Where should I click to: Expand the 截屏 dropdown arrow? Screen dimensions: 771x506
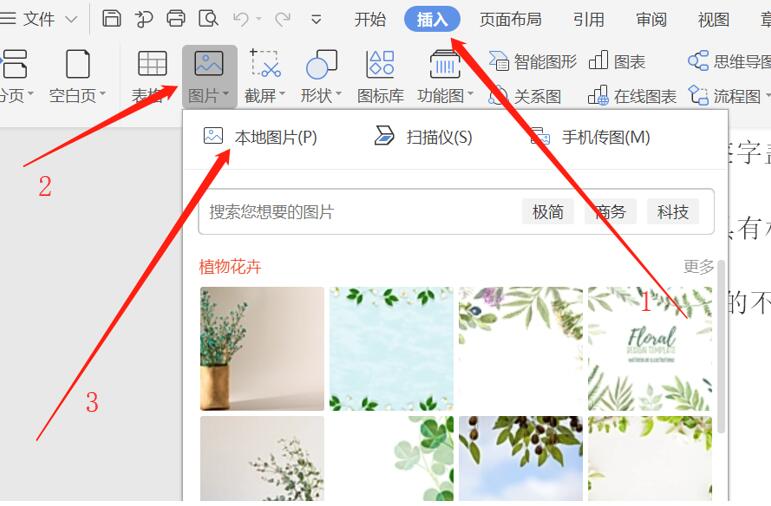click(x=282, y=93)
